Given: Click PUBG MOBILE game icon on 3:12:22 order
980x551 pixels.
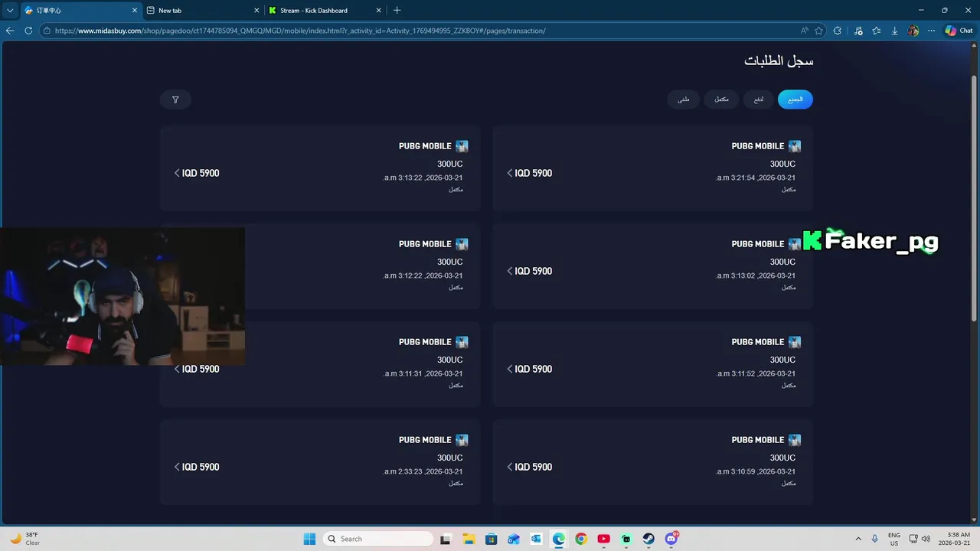Looking at the screenshot, I should tap(462, 244).
